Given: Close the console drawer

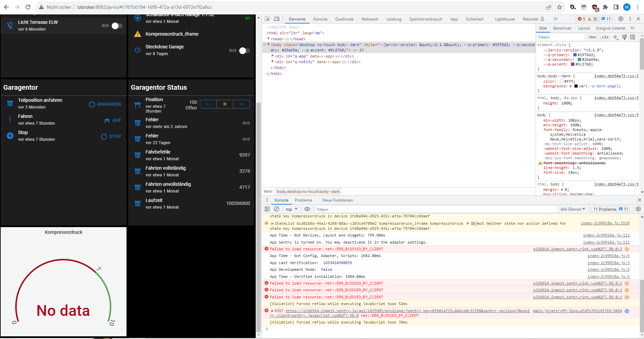Looking at the screenshot, I should [x=639, y=200].
